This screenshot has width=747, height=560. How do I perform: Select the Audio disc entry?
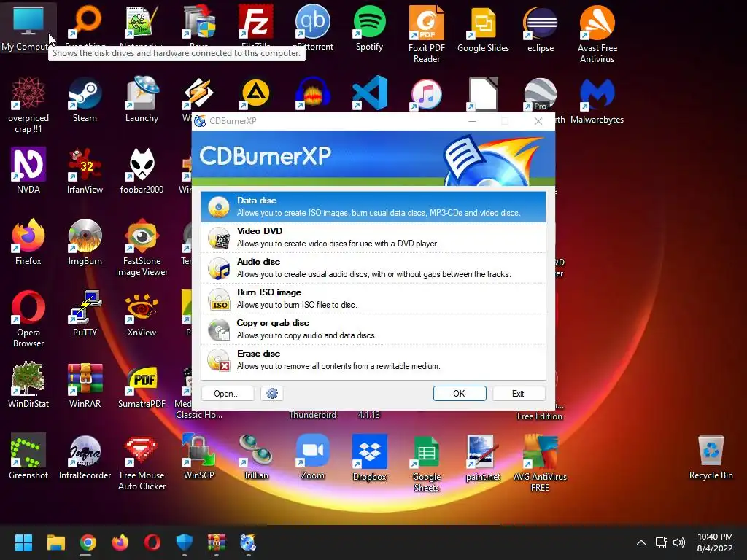coord(373,268)
